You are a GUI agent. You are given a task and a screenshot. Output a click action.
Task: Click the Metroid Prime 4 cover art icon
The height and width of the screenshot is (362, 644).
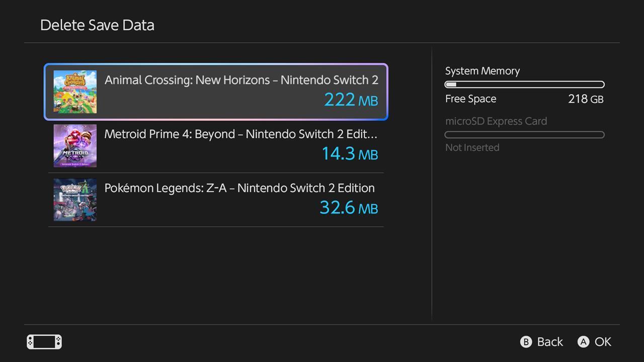pyautogui.click(x=75, y=146)
